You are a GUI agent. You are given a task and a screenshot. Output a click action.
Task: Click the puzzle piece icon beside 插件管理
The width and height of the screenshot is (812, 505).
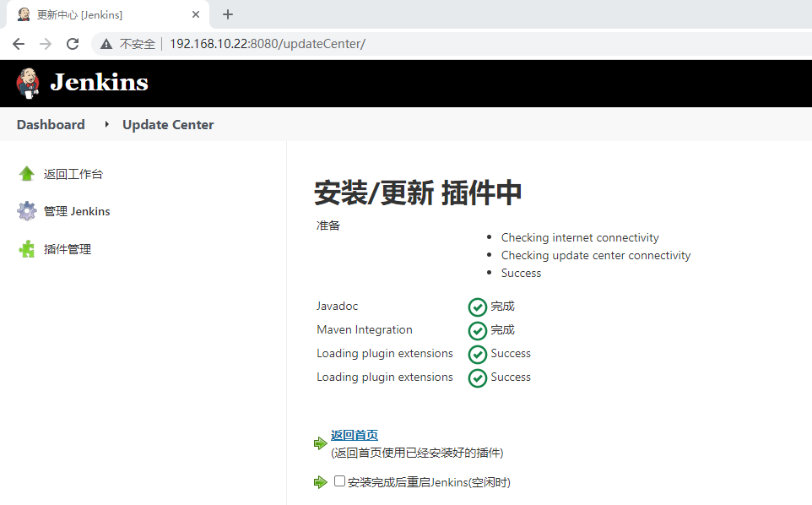26,249
